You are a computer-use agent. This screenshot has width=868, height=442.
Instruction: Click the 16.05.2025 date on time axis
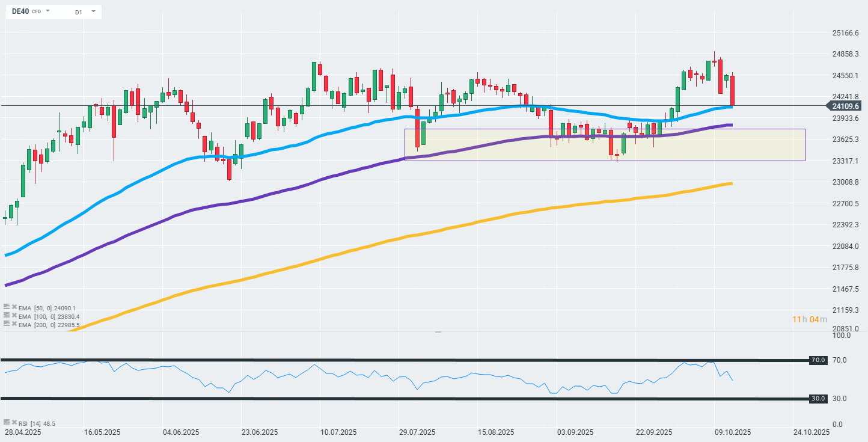pos(102,432)
